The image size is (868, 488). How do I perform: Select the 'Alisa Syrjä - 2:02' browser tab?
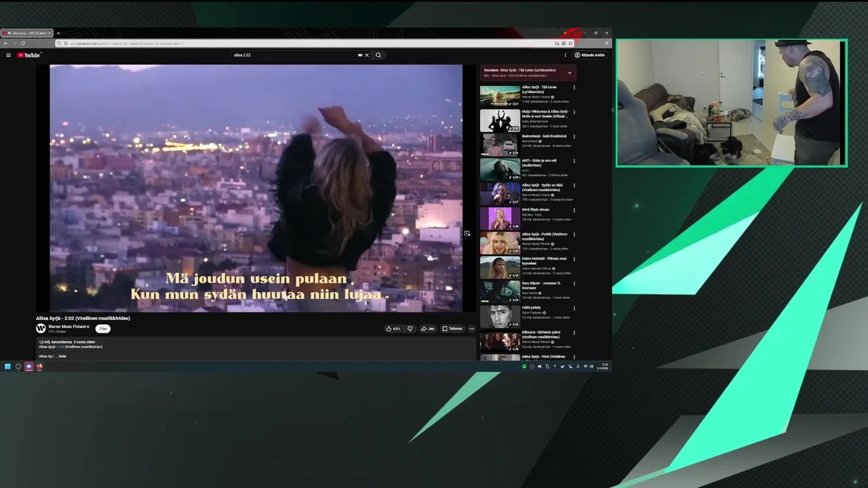tap(27, 33)
